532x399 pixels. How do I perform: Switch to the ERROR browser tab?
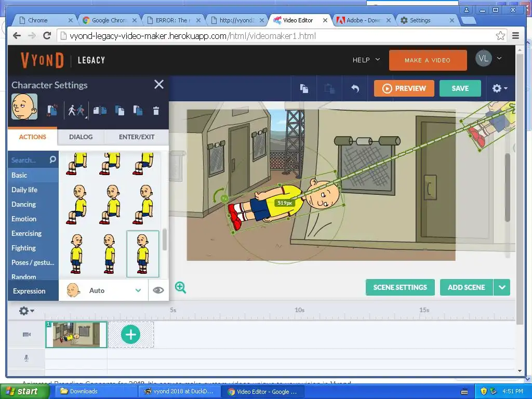coord(173,20)
